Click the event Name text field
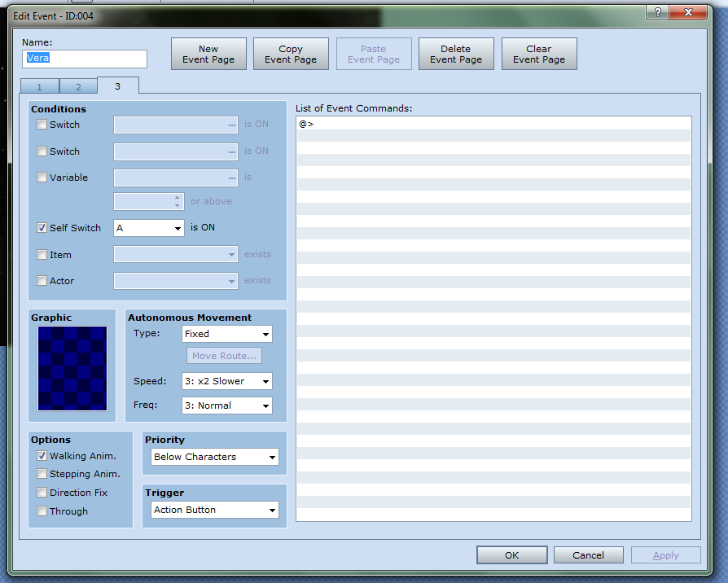This screenshot has height=583, width=728. click(x=85, y=59)
